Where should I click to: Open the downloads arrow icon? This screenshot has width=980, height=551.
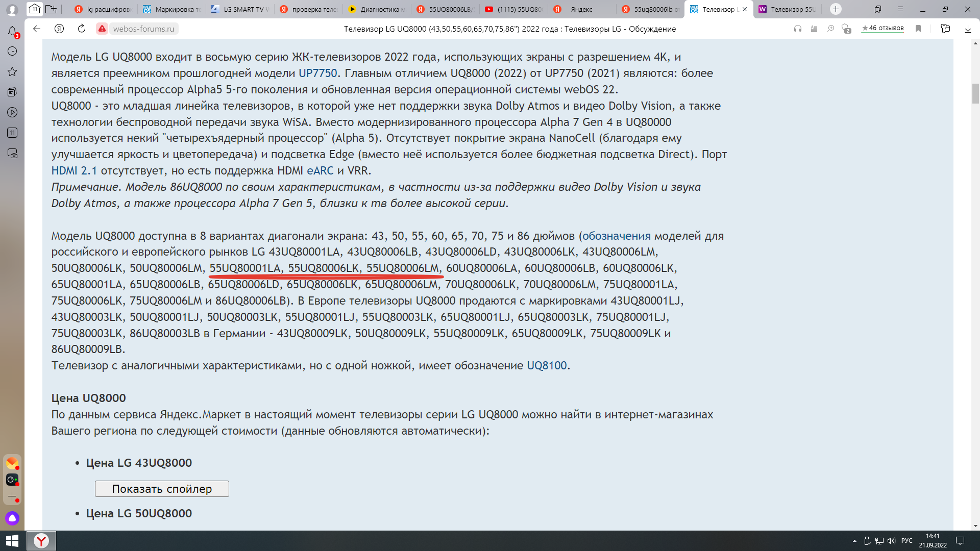tap(968, 29)
